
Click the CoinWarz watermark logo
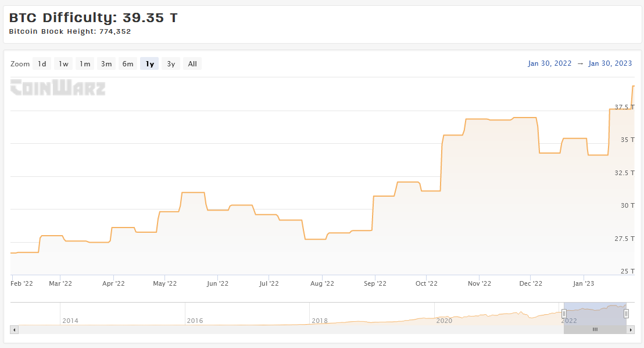coord(58,88)
